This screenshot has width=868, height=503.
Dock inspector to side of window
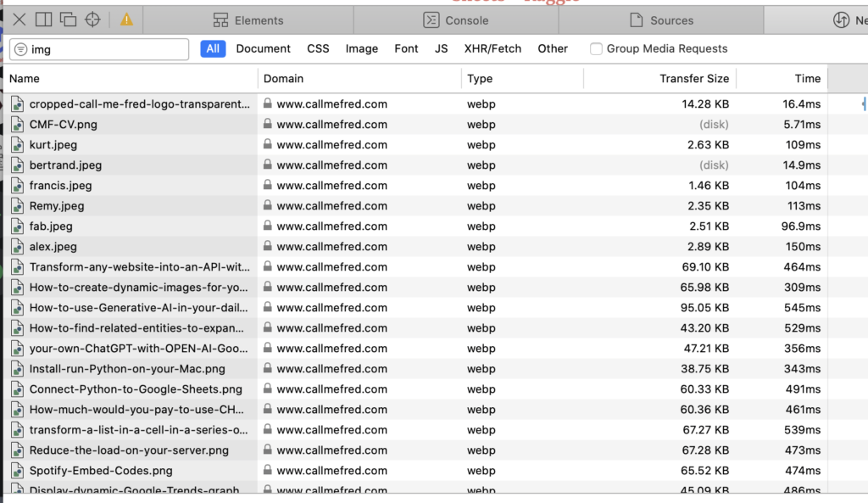[x=44, y=20]
